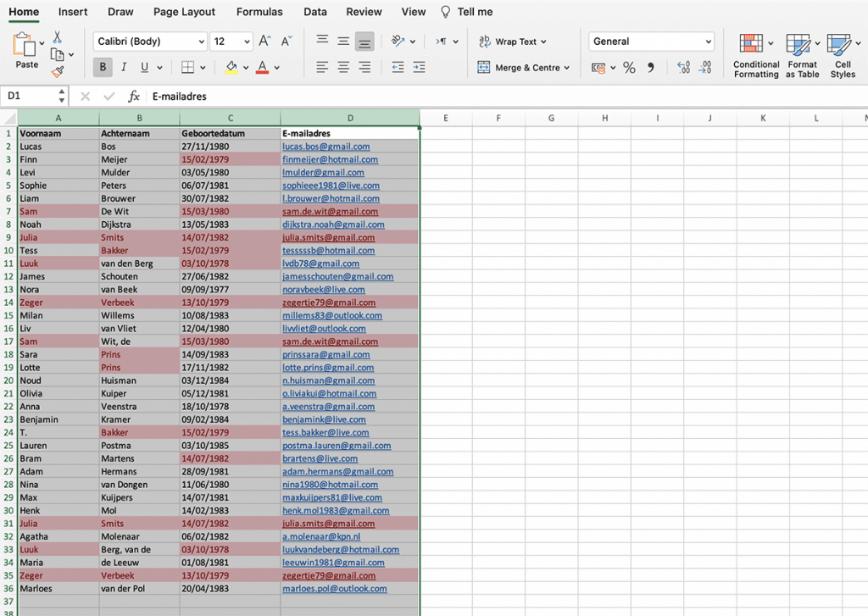Open the lucas.bos@gmail.com email link

(x=326, y=147)
